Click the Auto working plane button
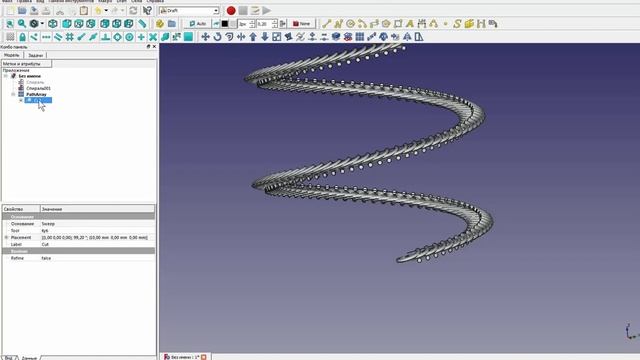 [x=198, y=24]
